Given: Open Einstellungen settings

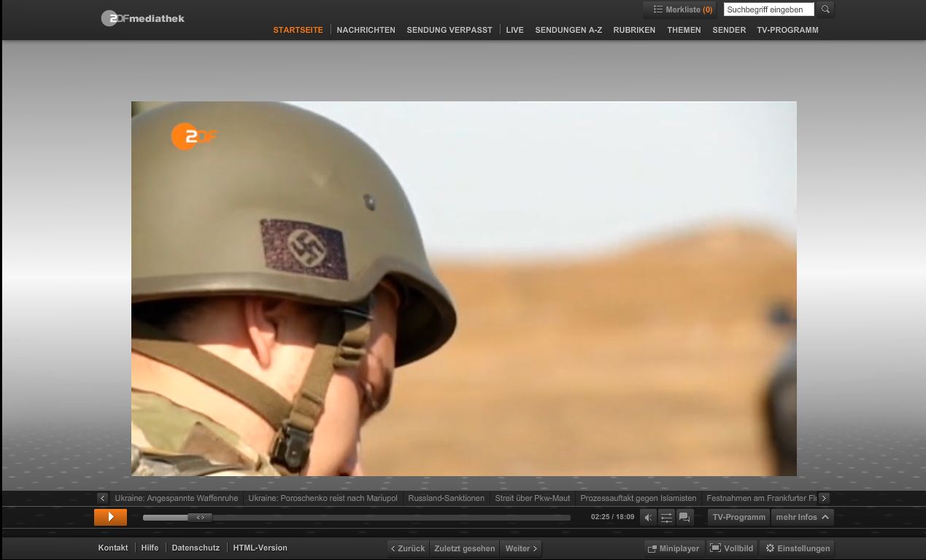Looking at the screenshot, I should pyautogui.click(x=797, y=548).
